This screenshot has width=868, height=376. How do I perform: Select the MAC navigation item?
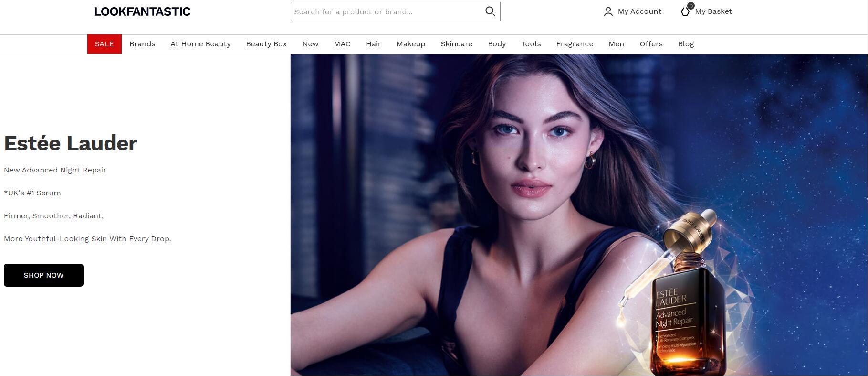tap(342, 44)
